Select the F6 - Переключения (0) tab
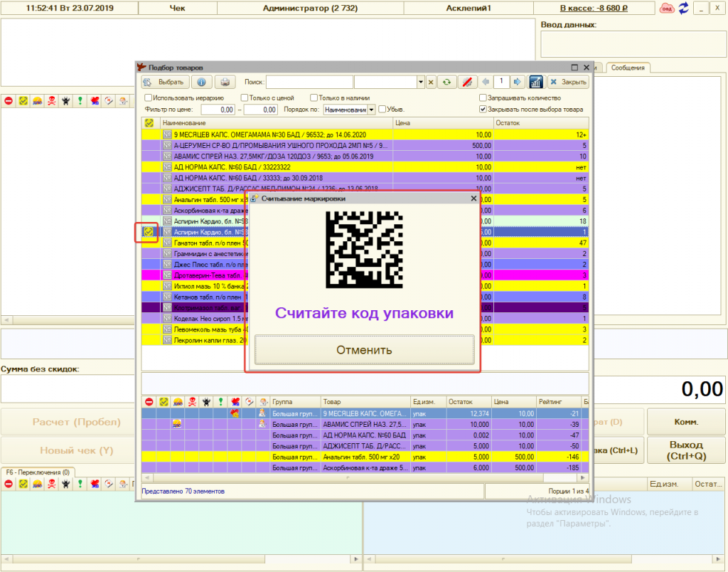The height and width of the screenshot is (572, 728). click(38, 472)
